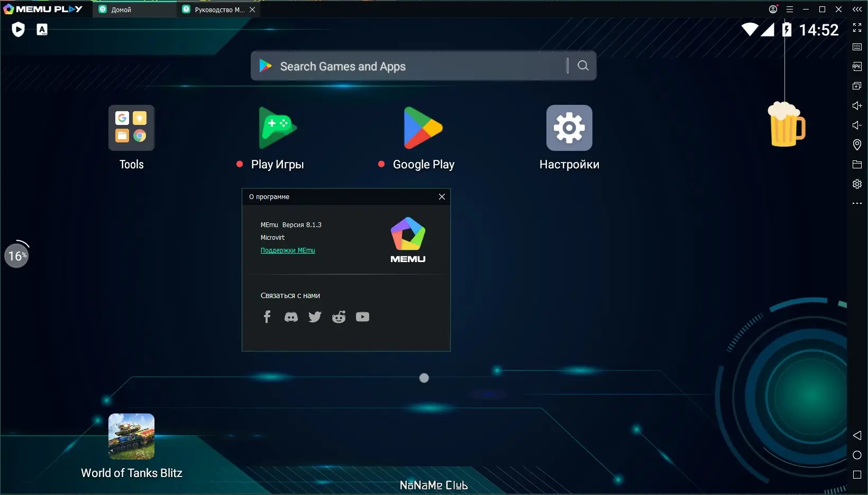868x495 pixels.
Task: Open the GPS location sidebar tool
Action: (x=857, y=145)
